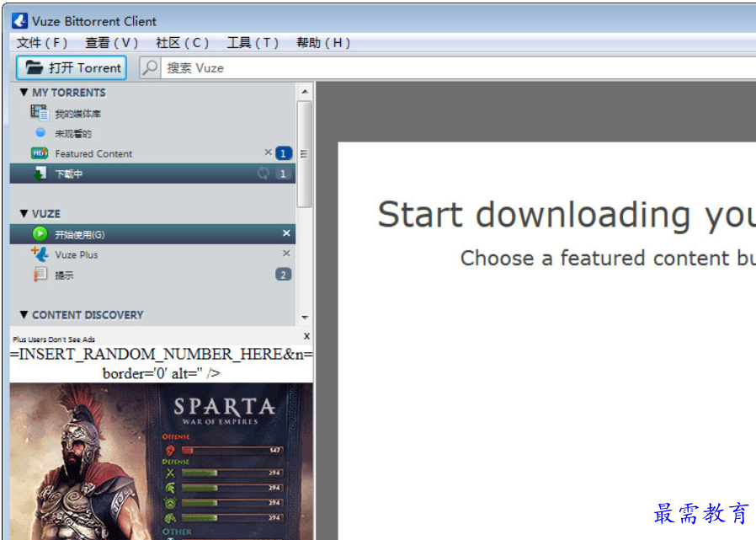Click the Sparta War of Empires ad

click(161, 462)
